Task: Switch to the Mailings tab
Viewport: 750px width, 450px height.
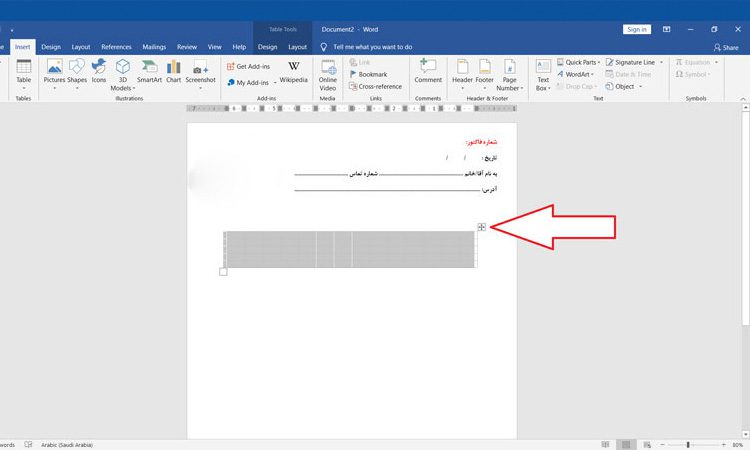Action: [154, 47]
